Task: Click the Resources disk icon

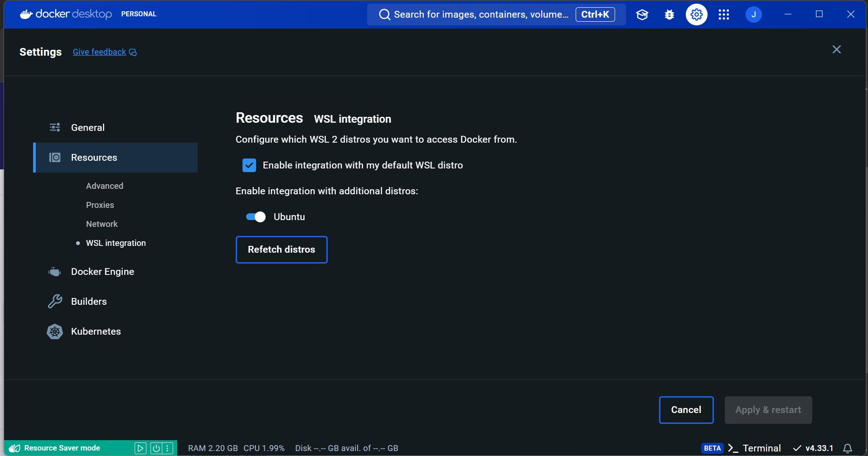Action: (55, 157)
